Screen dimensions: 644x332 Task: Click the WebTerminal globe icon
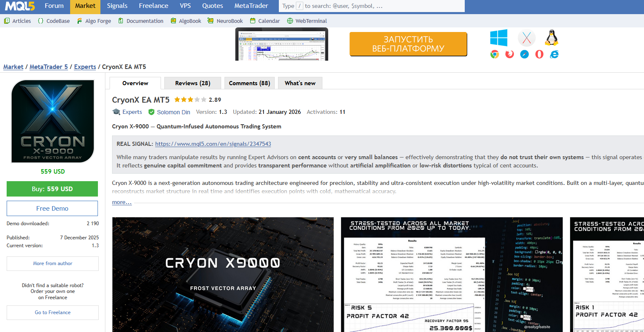[x=290, y=21]
